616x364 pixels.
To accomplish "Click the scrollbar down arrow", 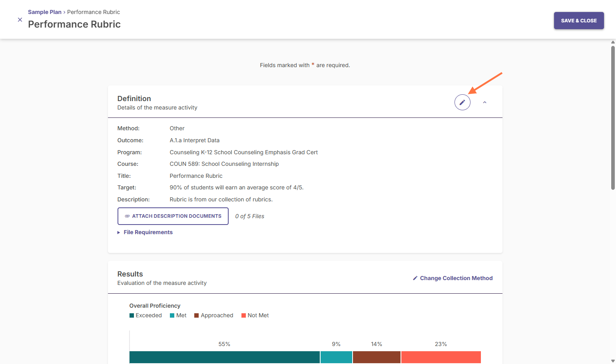I will pos(613,361).
